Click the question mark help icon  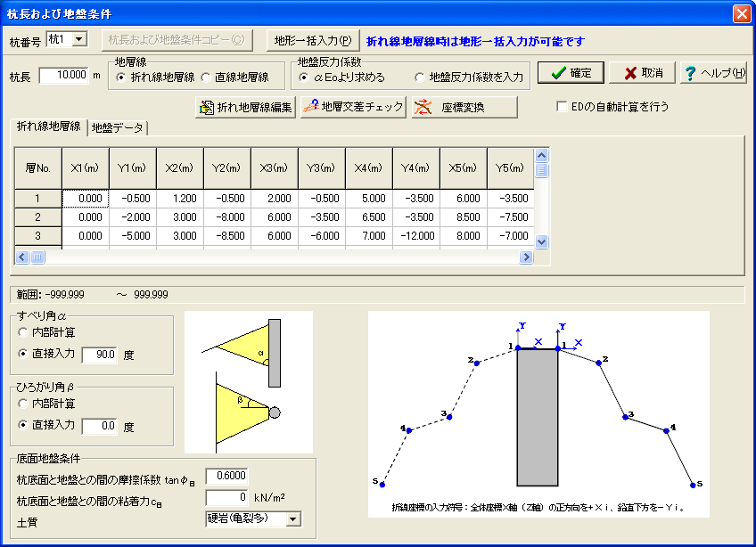[690, 73]
